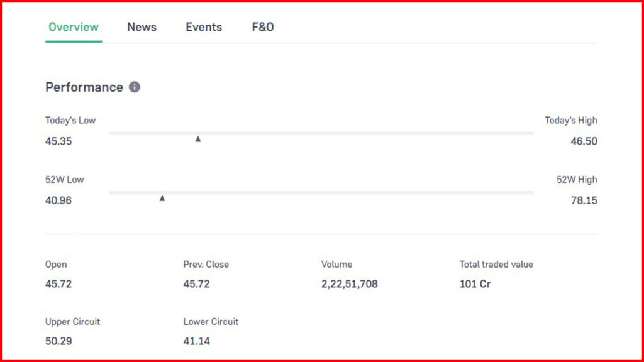Click the Volume label

337,265
